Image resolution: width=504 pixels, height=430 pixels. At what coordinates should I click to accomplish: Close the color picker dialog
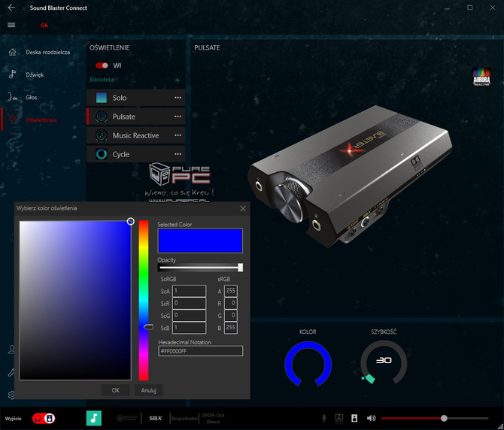point(243,209)
